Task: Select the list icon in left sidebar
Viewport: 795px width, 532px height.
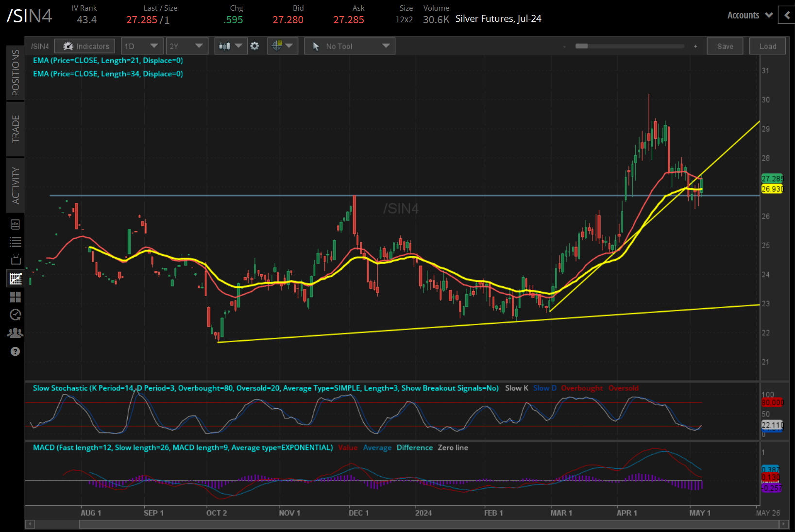Action: 15,242
